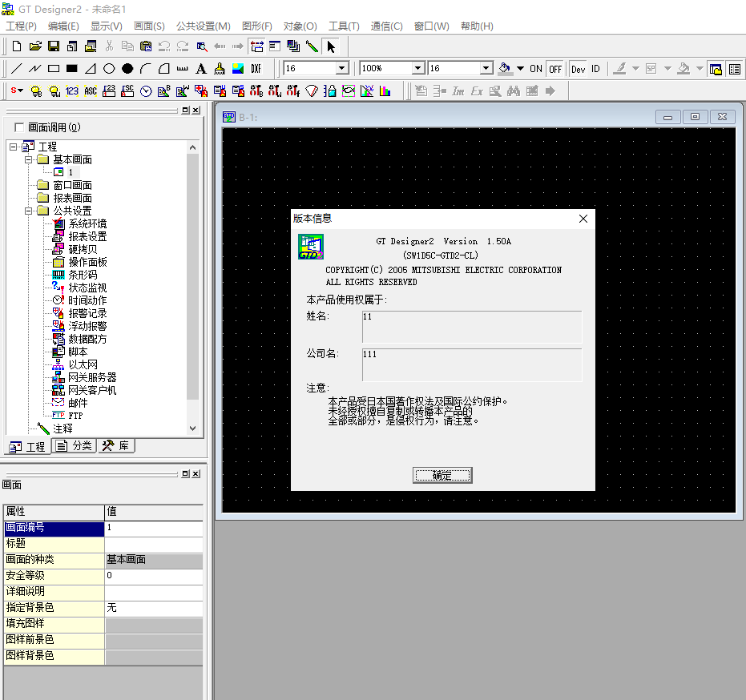
Task: Collapse the 工程 root tree node
Action: 14,147
